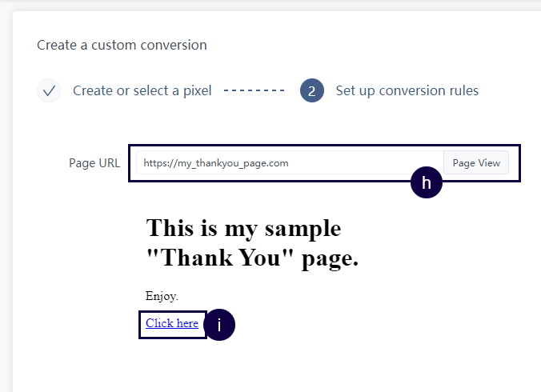Select the 'Set up conversion rules' step
Image resolution: width=541 pixels, height=392 pixels.
tap(407, 90)
